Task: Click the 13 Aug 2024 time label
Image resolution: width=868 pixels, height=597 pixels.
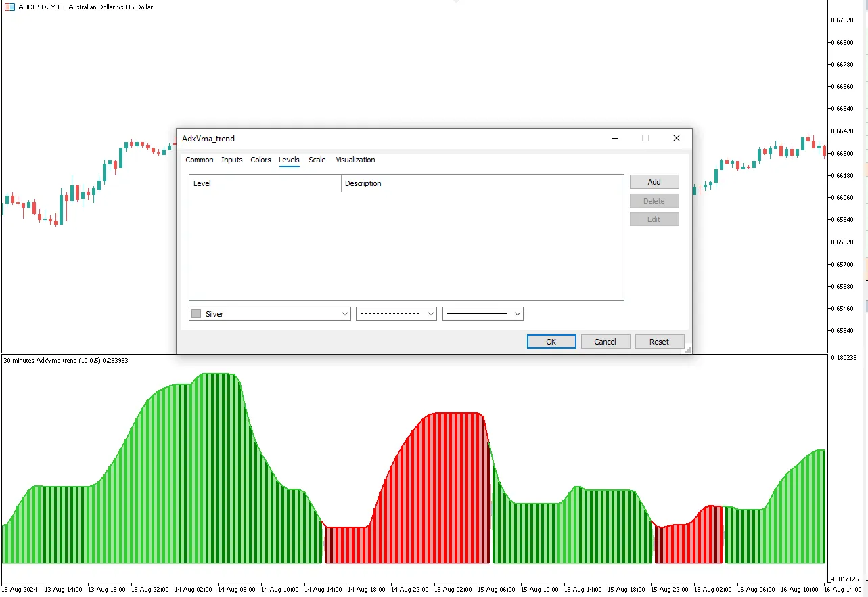Action: pos(20,590)
